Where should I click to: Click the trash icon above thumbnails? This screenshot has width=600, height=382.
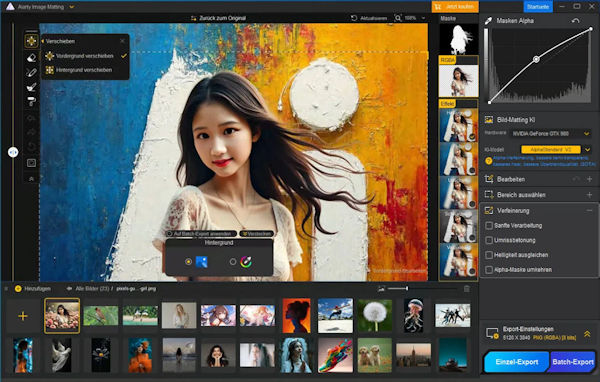pyautogui.click(x=467, y=289)
